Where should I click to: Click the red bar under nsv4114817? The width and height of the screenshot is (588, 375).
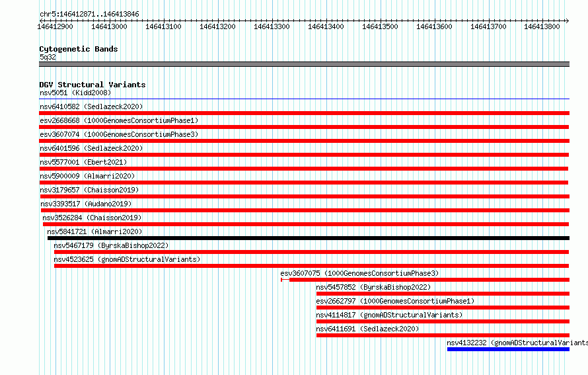click(x=443, y=321)
